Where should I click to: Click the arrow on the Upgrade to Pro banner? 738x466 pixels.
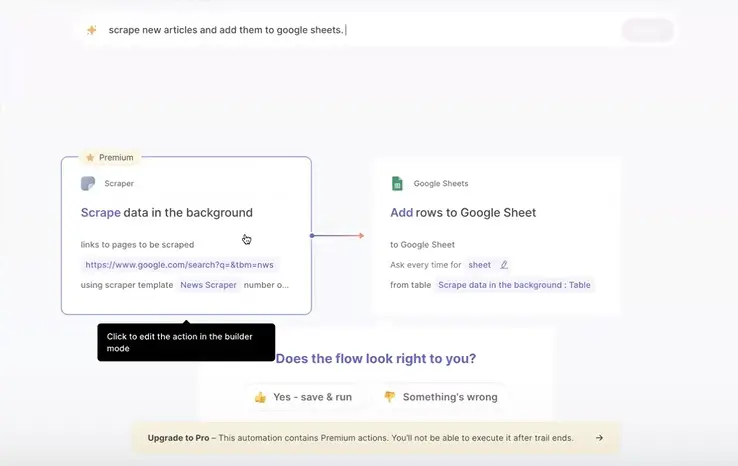click(x=599, y=438)
